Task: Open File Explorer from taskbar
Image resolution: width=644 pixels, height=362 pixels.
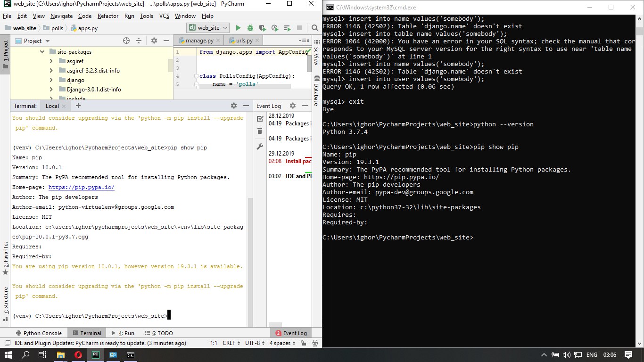Action: pos(60,355)
